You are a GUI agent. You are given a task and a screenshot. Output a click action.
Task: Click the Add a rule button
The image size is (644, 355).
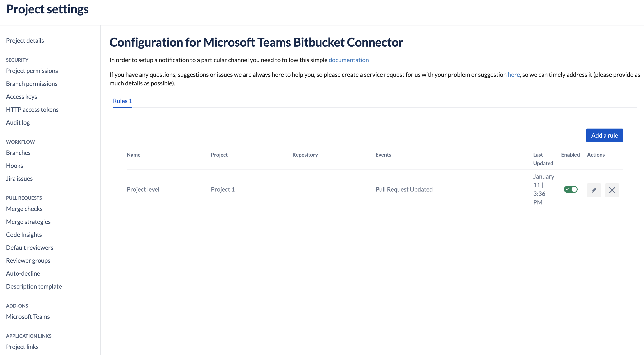[605, 135]
